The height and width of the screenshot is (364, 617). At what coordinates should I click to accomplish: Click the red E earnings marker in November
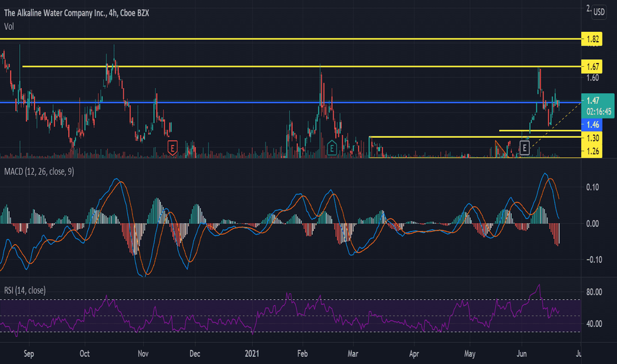172,148
